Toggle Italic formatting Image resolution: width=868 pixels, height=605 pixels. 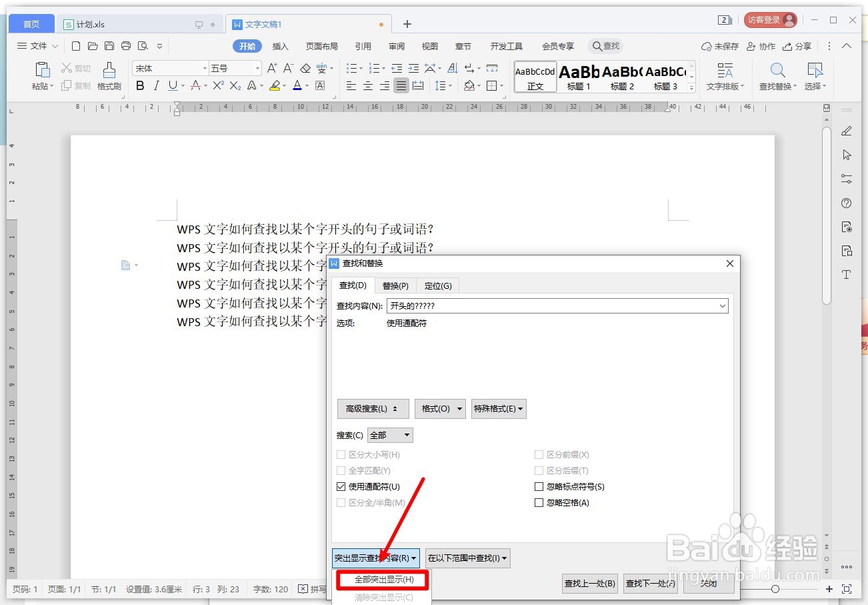[x=157, y=85]
